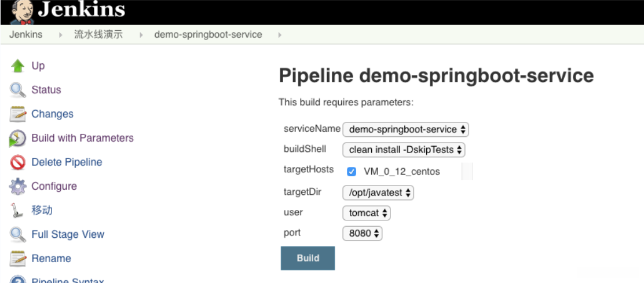644x283 pixels.
Task: Click the Move (移动) icon
Action: click(18, 211)
